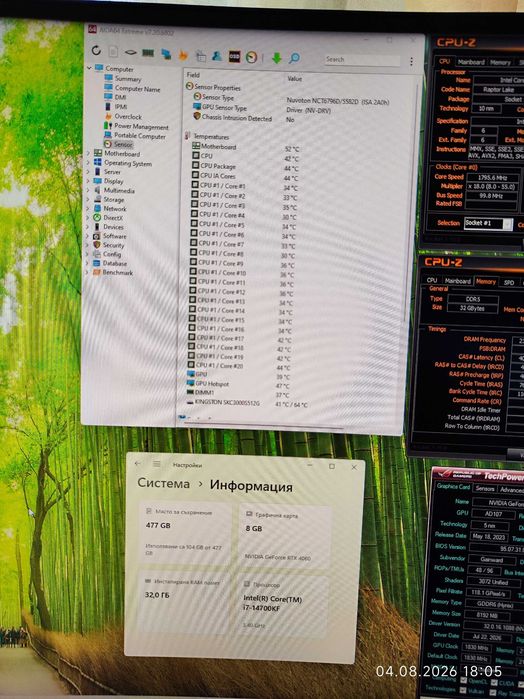Open the three-dot menu icon in AIDA64

point(411,62)
